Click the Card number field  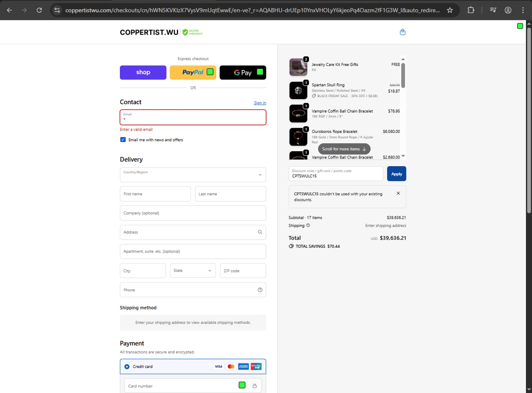click(193, 386)
